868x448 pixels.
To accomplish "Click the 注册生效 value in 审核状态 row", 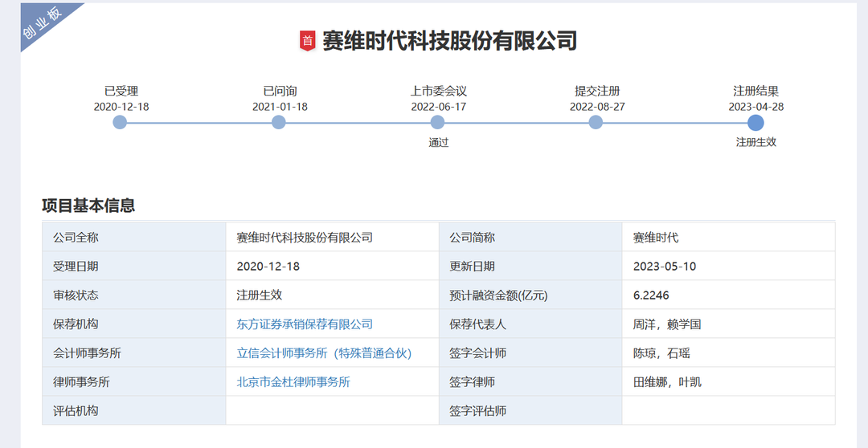I will (x=260, y=295).
